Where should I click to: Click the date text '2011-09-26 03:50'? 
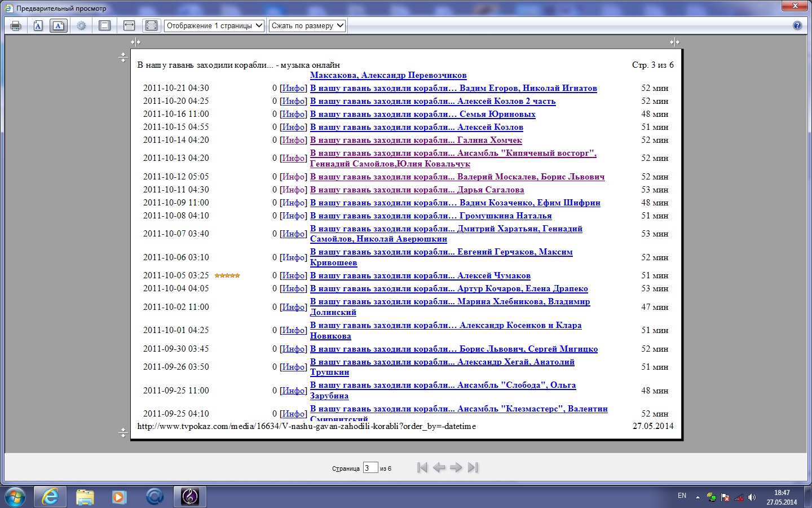[176, 367]
